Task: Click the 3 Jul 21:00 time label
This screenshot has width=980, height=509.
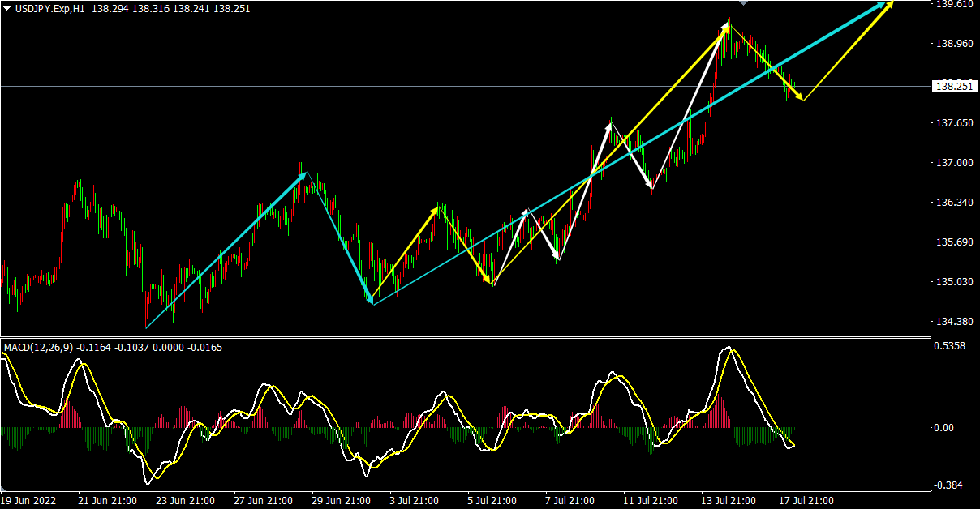Action: click(414, 500)
